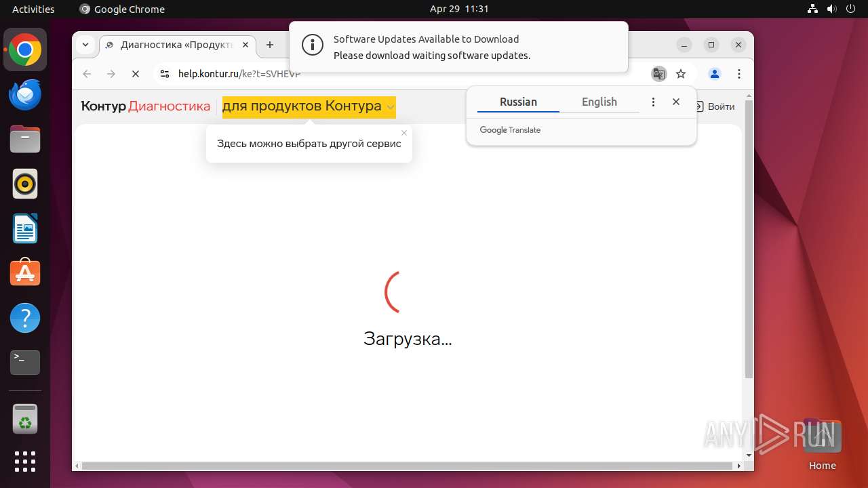Minimize the Chrome window

(x=685, y=45)
